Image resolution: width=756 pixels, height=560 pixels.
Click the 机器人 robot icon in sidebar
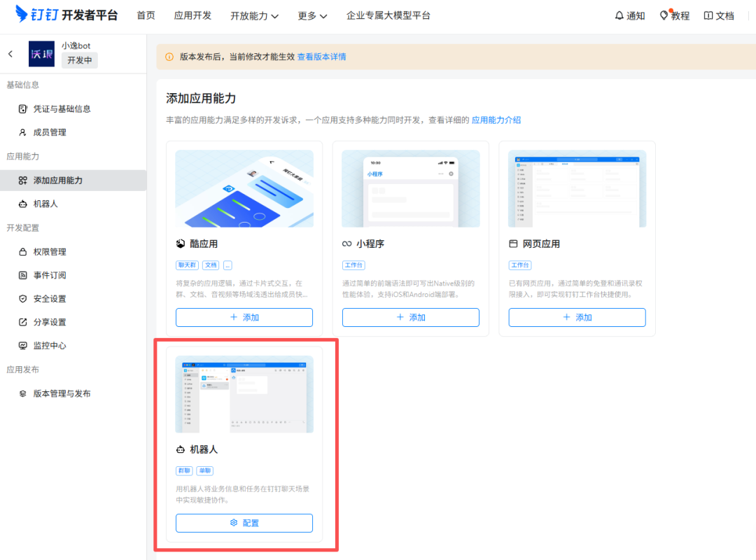point(23,204)
